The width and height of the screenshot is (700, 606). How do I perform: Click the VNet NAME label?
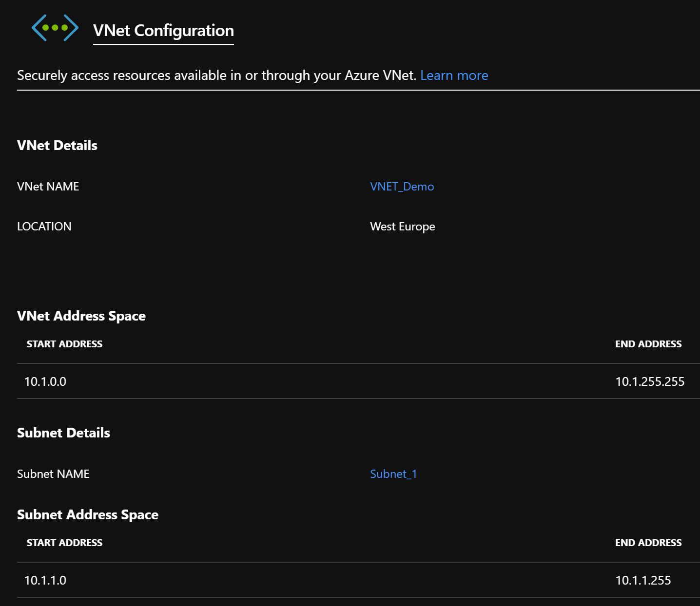pos(48,187)
